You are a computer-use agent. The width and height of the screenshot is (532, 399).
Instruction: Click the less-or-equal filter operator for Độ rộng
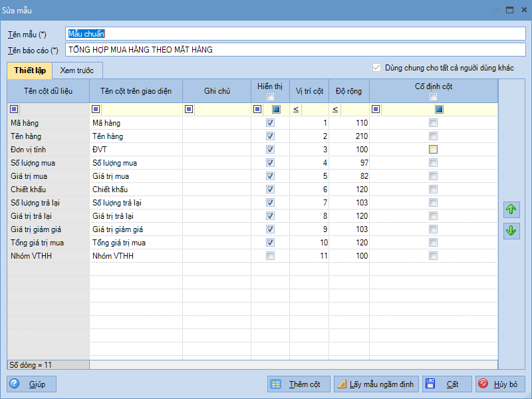[335, 109]
